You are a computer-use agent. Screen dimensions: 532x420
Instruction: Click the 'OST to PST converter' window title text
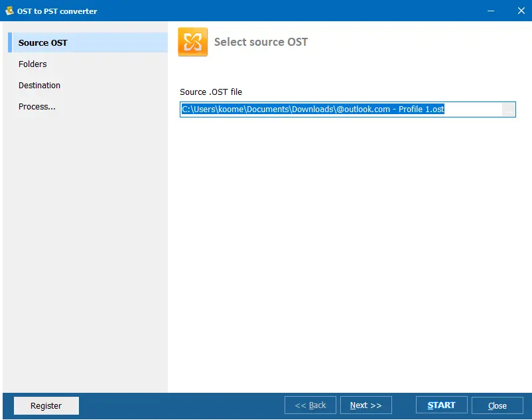tap(57, 11)
